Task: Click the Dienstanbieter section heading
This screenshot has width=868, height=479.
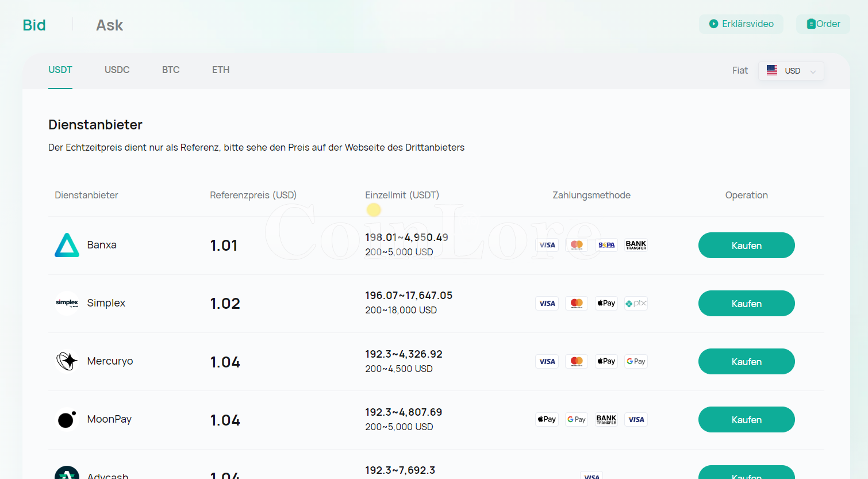Action: tap(95, 125)
